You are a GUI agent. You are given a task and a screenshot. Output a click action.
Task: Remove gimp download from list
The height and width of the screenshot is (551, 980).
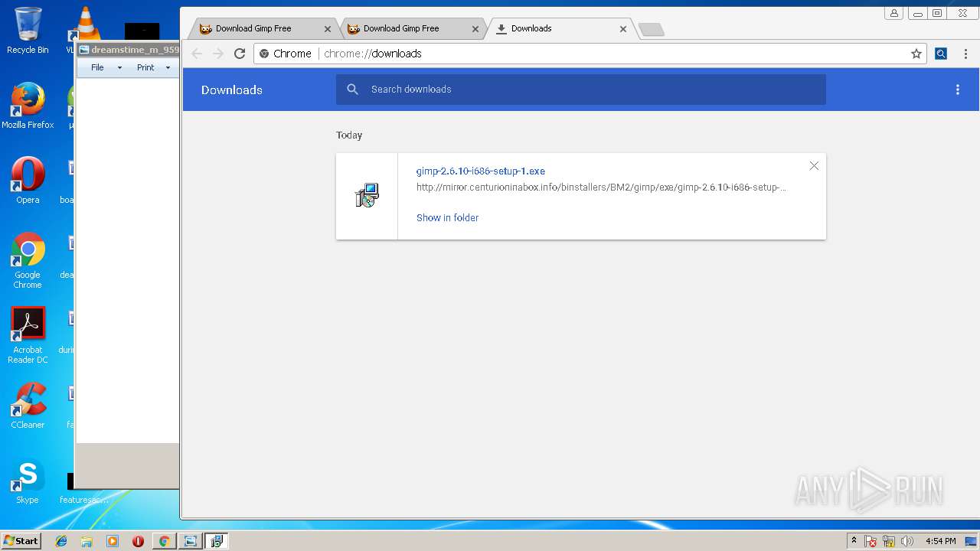point(814,166)
